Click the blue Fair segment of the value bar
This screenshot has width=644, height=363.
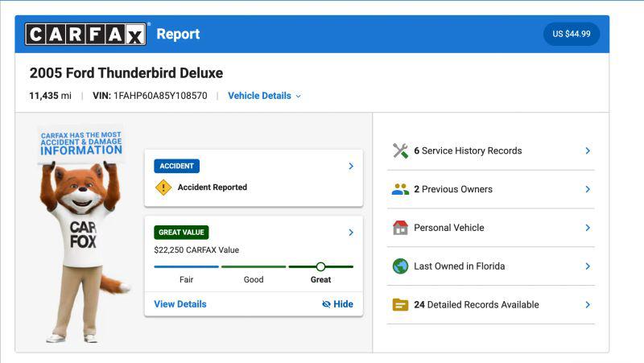(186, 267)
